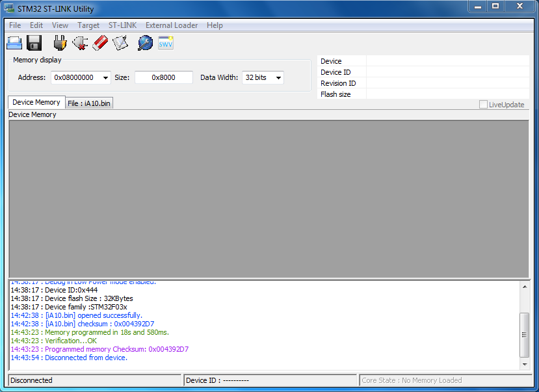Screen dimensions: 539x392
Task: Click the log scrollbar up arrow
Action: (x=525, y=287)
